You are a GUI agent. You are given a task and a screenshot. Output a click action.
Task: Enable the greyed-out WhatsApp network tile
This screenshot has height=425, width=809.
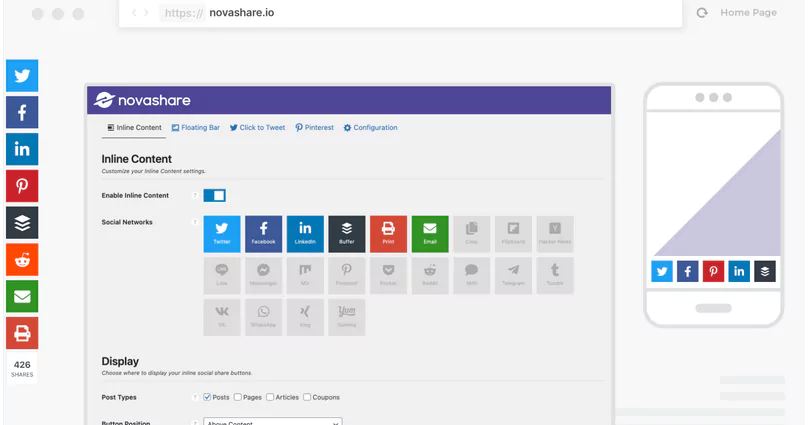pyautogui.click(x=264, y=317)
